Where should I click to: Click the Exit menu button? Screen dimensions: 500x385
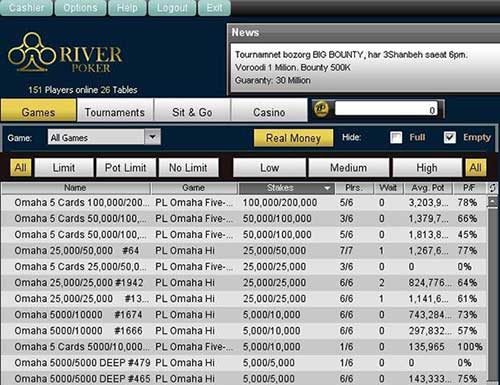[214, 8]
